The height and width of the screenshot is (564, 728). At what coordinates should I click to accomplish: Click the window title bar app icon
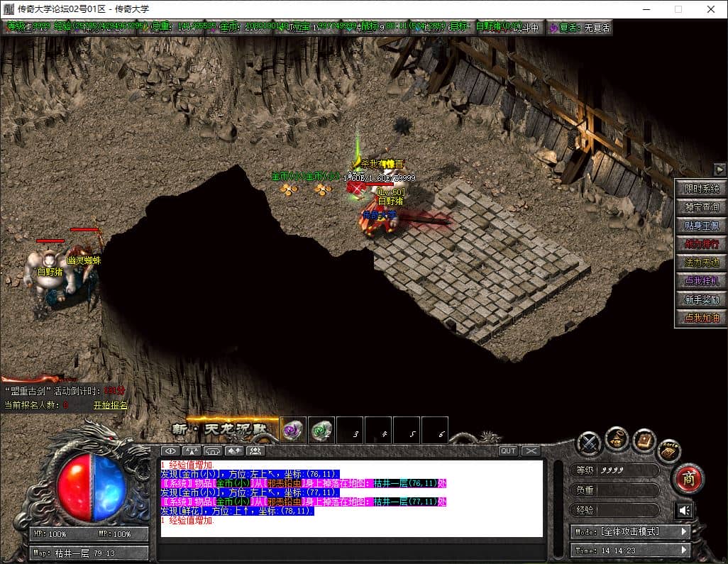[9, 9]
